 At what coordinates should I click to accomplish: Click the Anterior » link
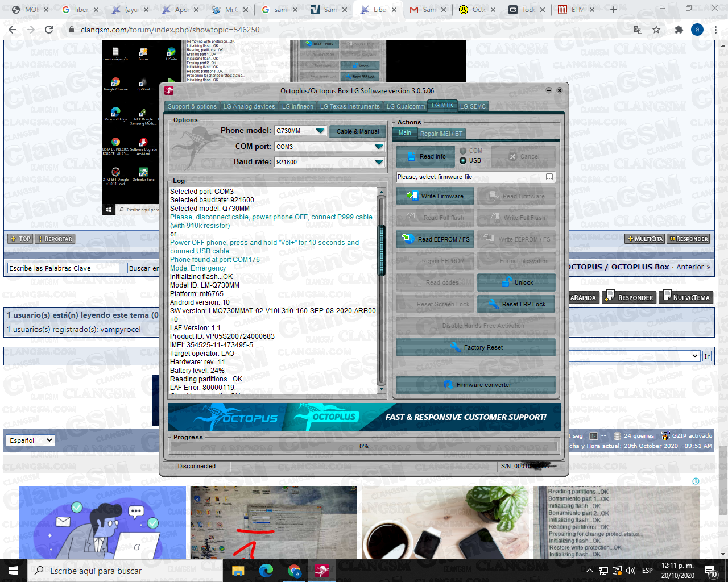click(693, 267)
